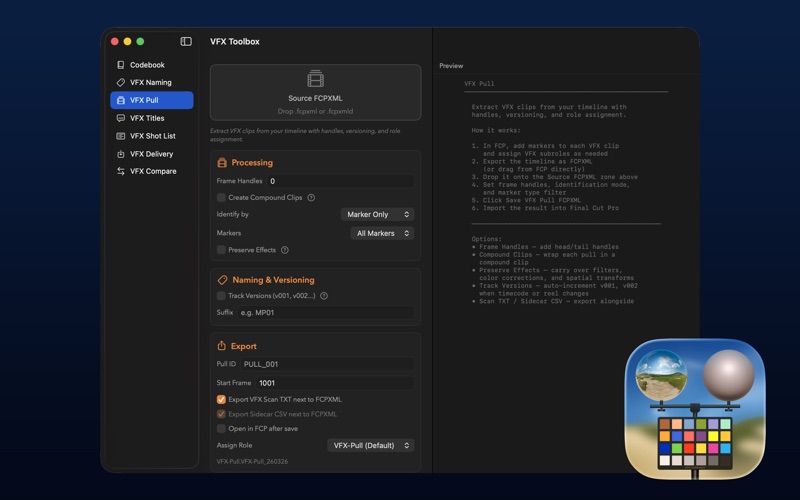Uncheck Export VFX Scan TXT next to FCPXML

221,399
